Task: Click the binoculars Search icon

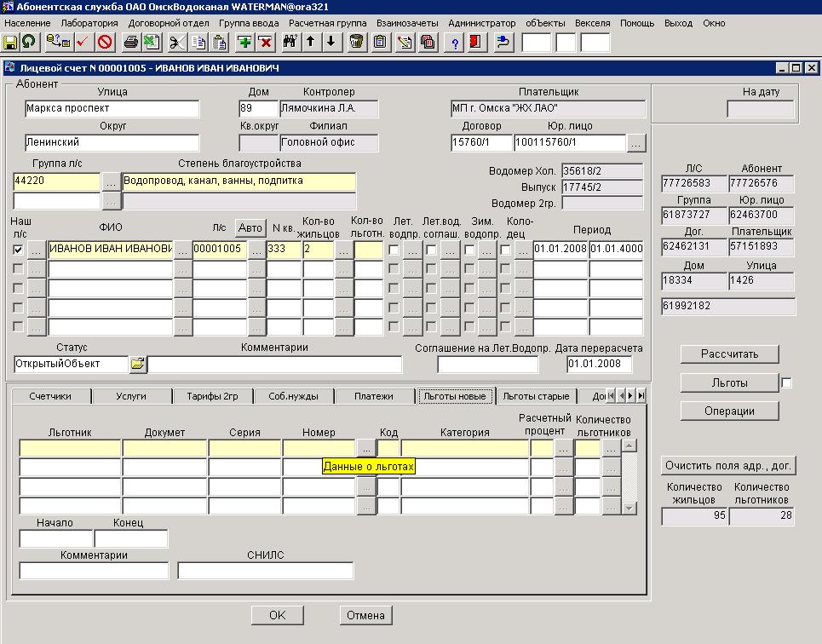Action: click(290, 42)
